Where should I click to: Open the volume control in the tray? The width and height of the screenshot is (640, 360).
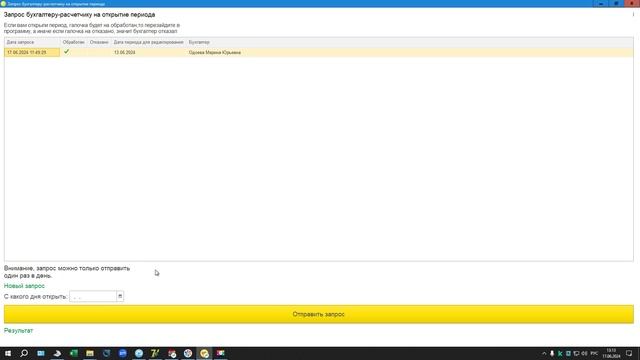pyautogui.click(x=584, y=353)
